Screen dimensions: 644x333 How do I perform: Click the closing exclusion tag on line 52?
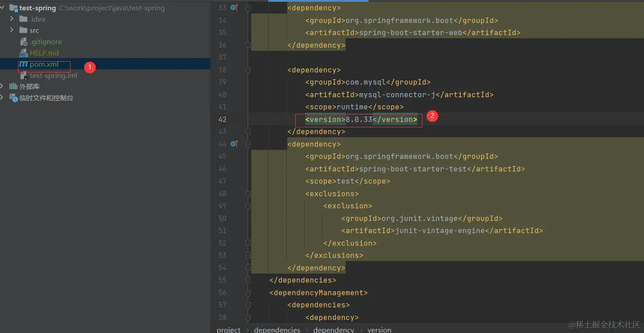point(350,243)
